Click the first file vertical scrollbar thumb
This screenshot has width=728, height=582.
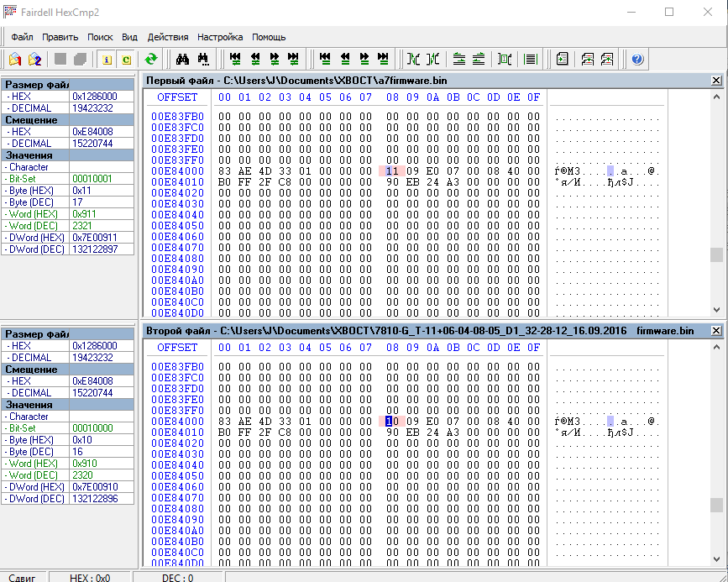tap(715, 255)
